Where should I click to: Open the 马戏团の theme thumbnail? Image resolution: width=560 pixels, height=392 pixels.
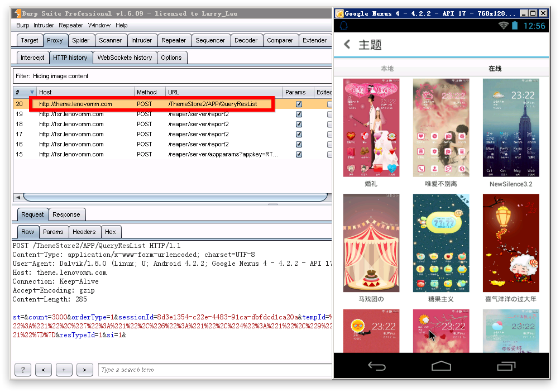(371, 243)
